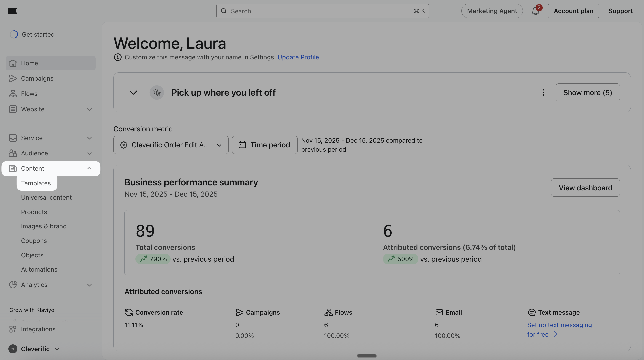
Task: Click the Time period button
Action: 265,145
